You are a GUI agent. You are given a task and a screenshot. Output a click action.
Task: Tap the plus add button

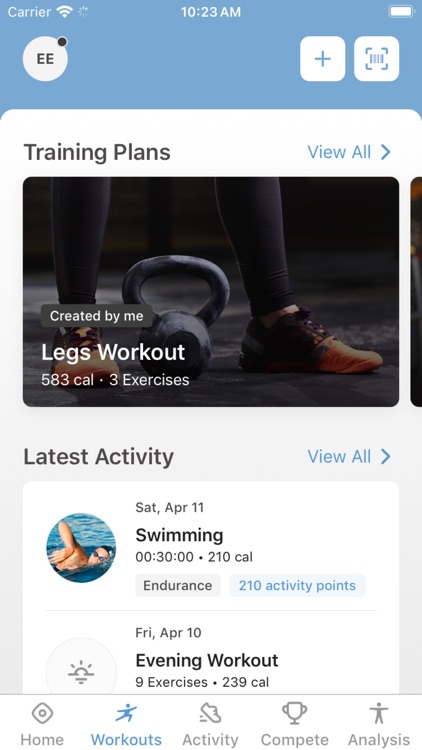coord(322,59)
